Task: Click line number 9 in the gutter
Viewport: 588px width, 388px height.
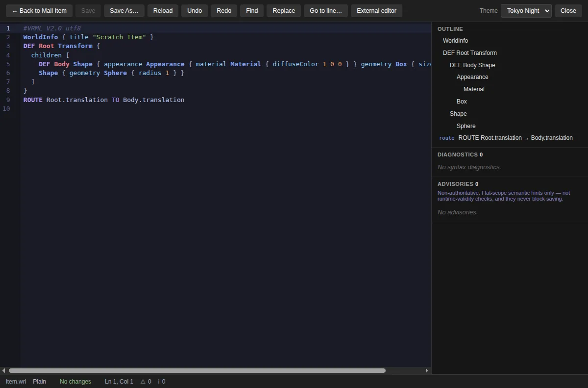Action: pos(8,100)
